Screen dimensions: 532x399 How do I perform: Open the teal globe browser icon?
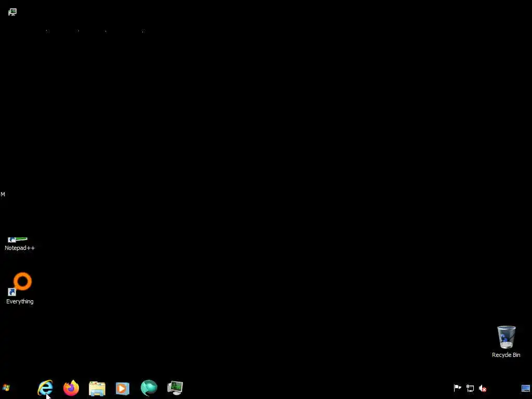(x=149, y=388)
